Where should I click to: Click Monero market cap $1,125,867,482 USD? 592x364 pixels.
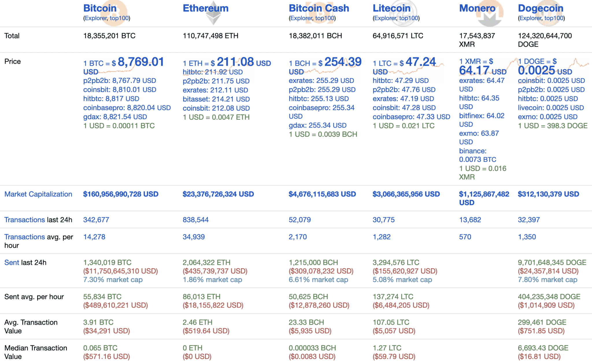pos(484,198)
